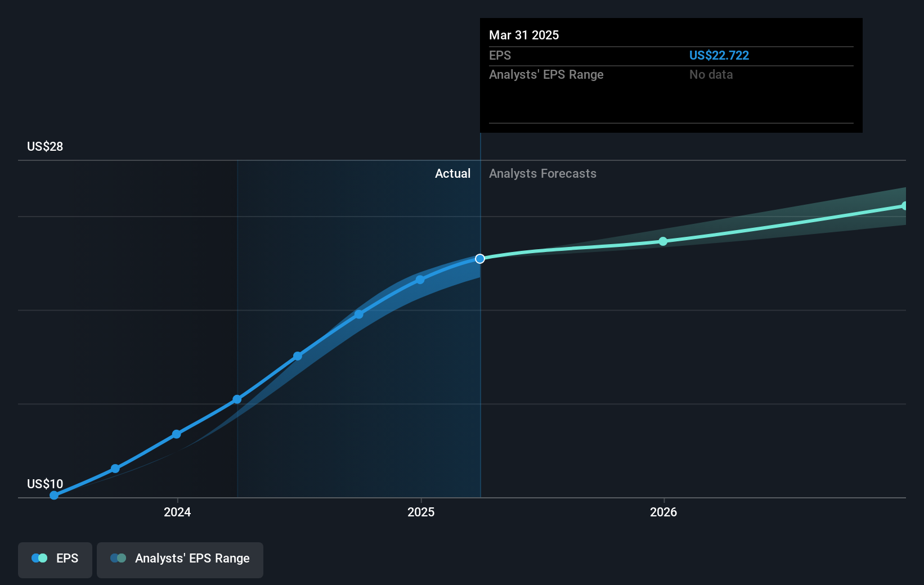924x585 pixels.
Task: Click the EPS data point above the 2024 tick
Action: 177,434
